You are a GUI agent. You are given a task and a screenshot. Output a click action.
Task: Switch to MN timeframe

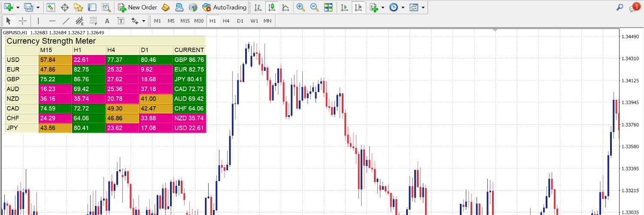[267, 21]
